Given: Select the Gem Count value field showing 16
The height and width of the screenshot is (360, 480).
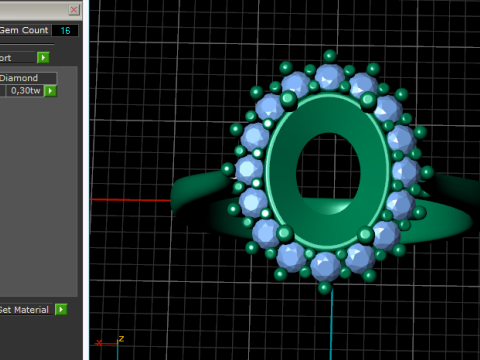Looking at the screenshot, I should pos(65,30).
